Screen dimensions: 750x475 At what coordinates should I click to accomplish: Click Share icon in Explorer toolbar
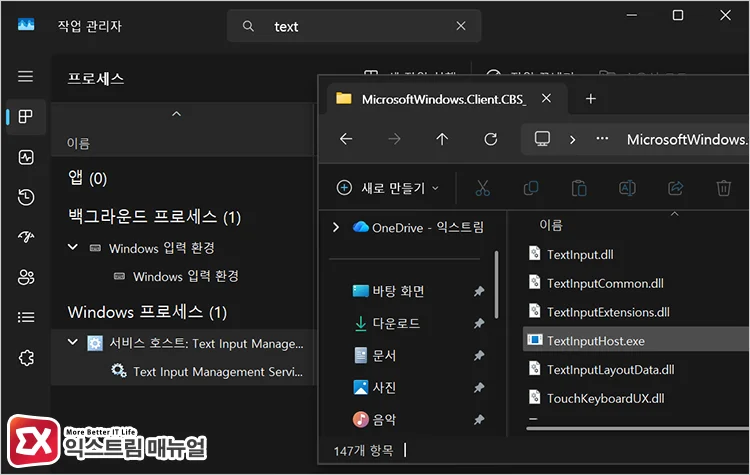point(675,188)
